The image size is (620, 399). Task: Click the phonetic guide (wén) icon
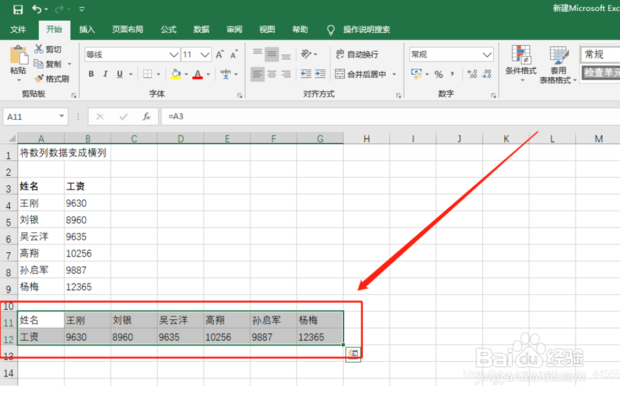pyautogui.click(x=226, y=74)
